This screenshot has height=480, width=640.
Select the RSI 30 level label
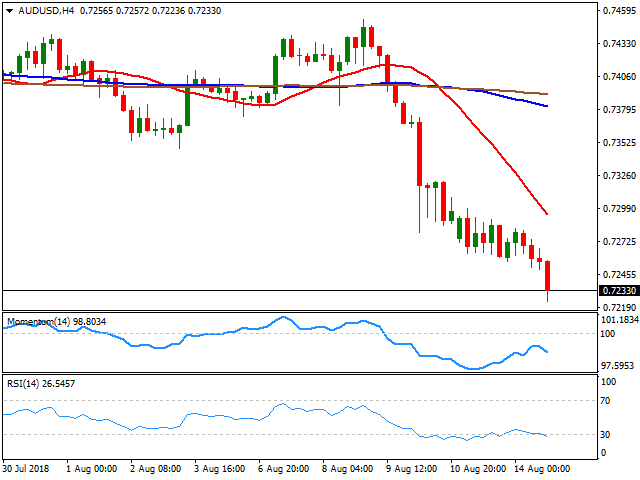(605, 435)
